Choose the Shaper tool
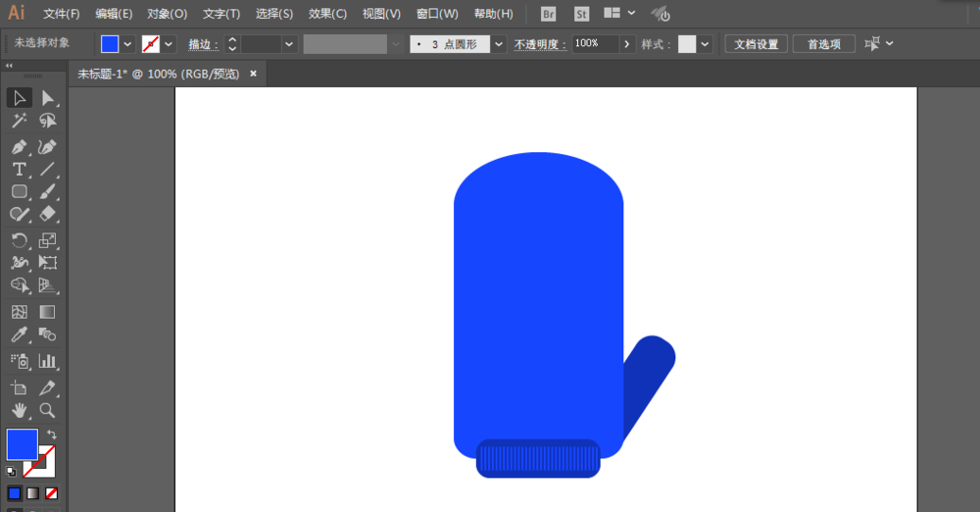The width and height of the screenshot is (980, 512). click(x=20, y=214)
